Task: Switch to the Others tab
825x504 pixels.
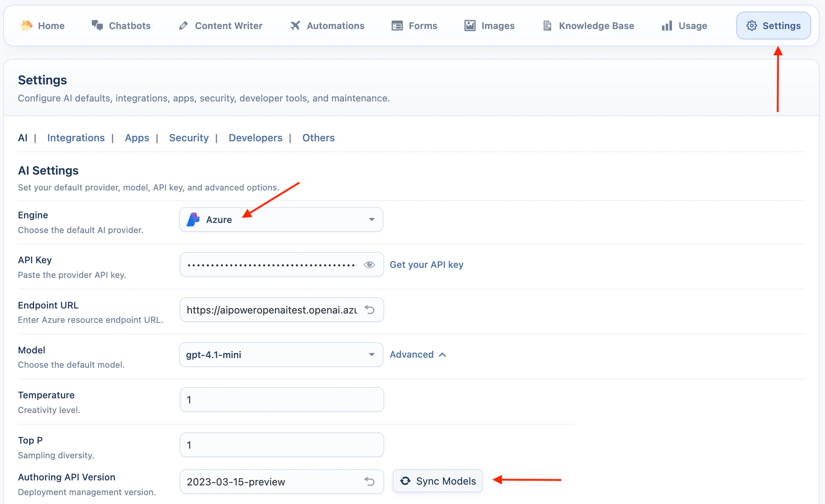Action: 318,138
